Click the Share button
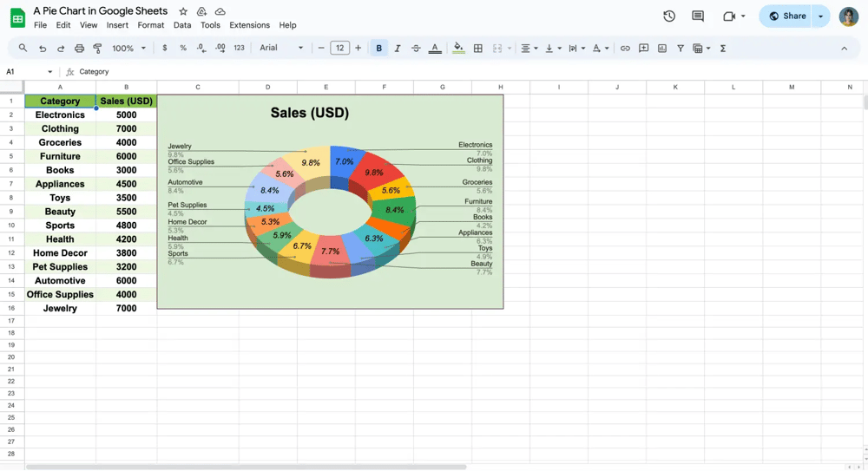The height and width of the screenshot is (471, 868). pos(787,16)
